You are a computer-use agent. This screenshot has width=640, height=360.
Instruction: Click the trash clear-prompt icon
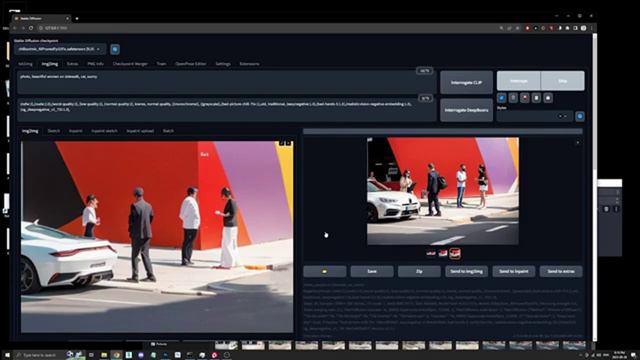pos(513,98)
